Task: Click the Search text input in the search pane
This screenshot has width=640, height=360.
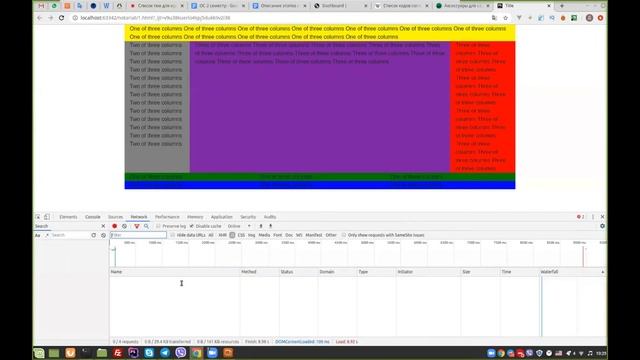Action: click(69, 235)
